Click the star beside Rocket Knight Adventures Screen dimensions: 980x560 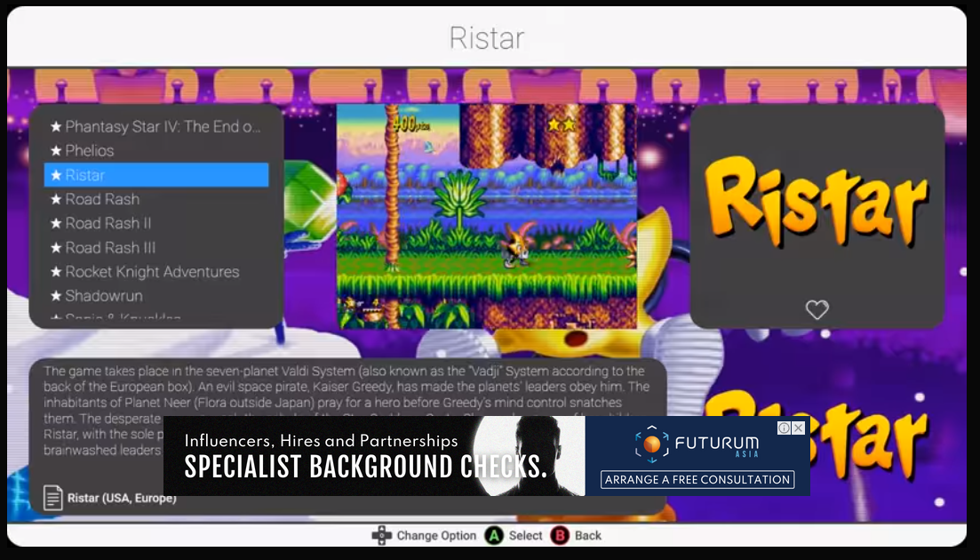click(56, 272)
